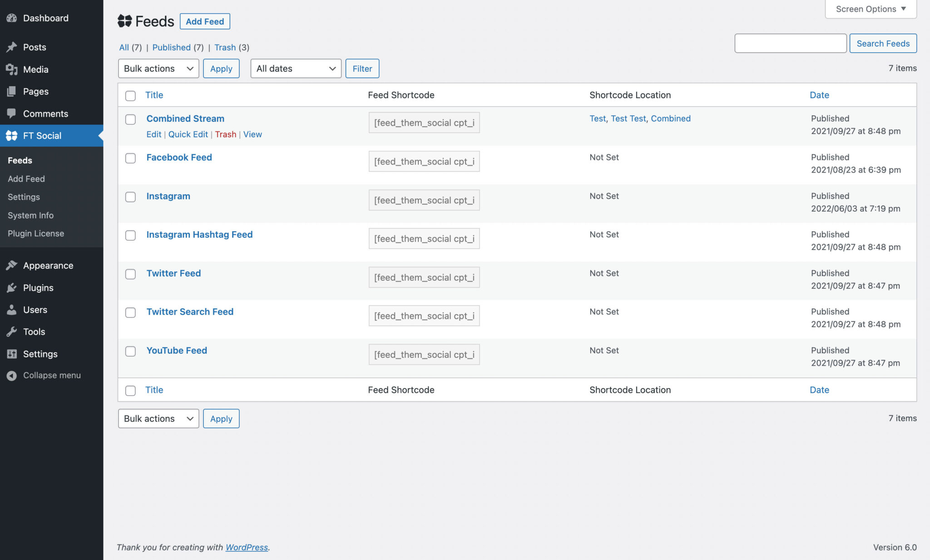Screen dimensions: 930x560
Task: Click Edit under Combined Stream
Action: click(153, 134)
